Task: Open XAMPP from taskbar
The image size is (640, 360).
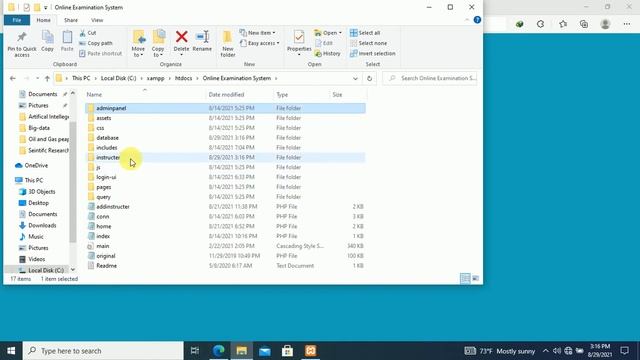Action: coord(310,351)
